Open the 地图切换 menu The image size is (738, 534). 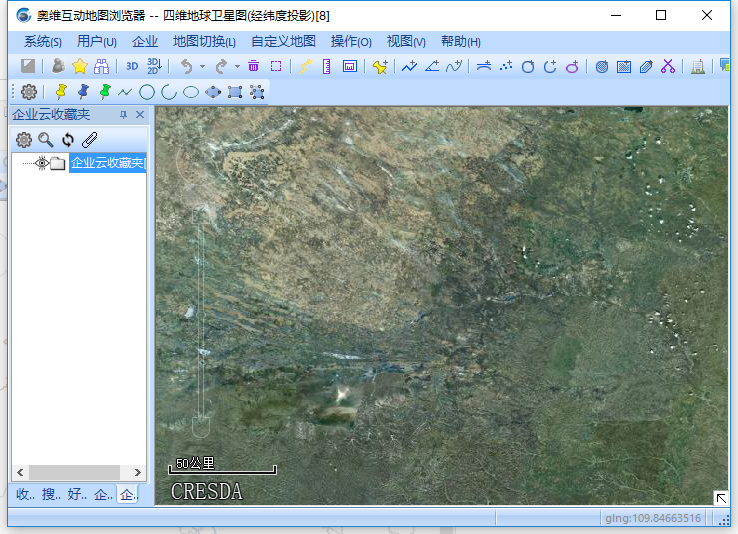pos(204,41)
